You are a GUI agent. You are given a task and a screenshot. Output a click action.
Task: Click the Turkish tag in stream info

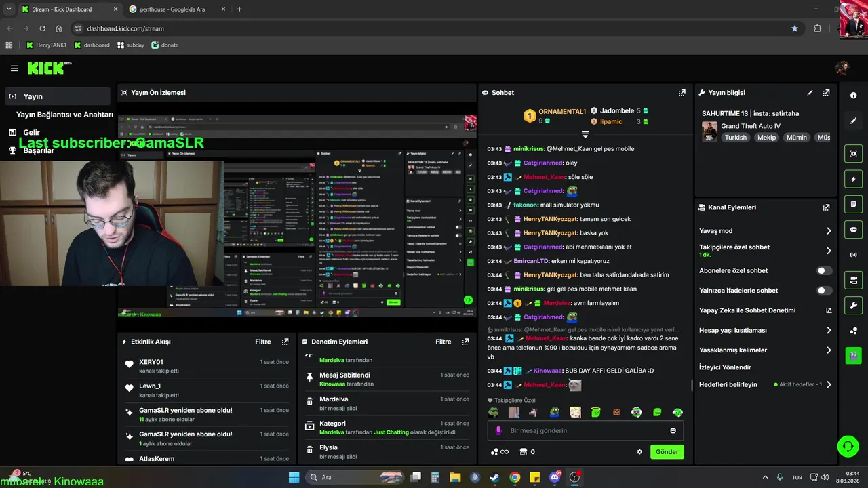735,138
